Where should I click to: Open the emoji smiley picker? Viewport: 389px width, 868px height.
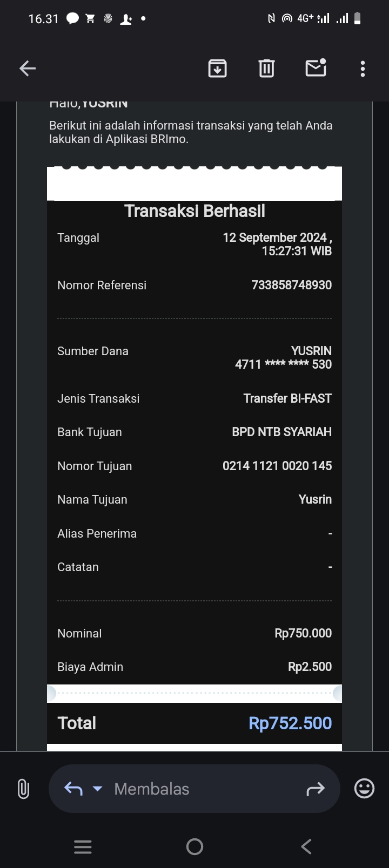[364, 789]
